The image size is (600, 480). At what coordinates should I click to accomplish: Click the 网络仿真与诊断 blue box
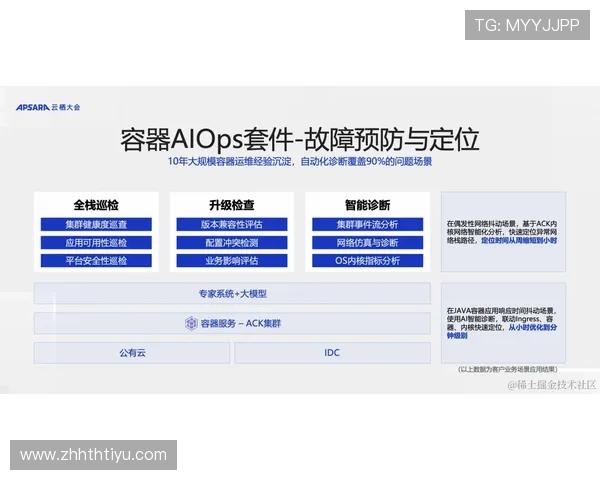[367, 243]
